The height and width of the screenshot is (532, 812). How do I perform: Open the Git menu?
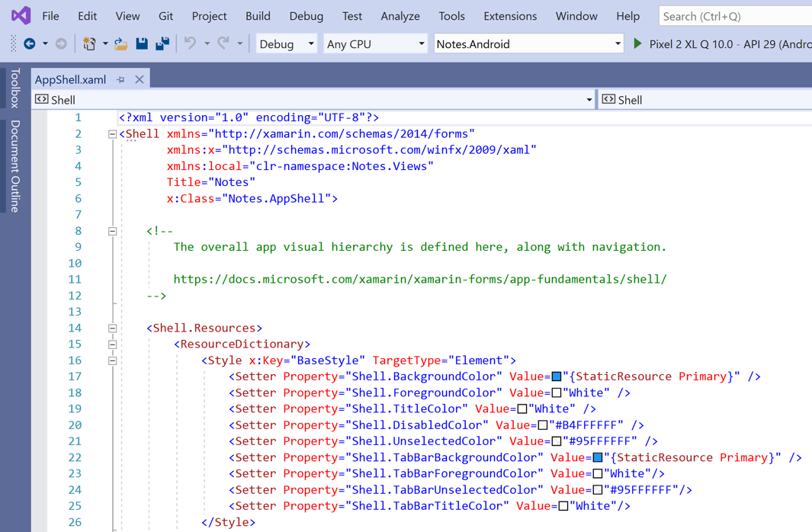click(x=166, y=15)
